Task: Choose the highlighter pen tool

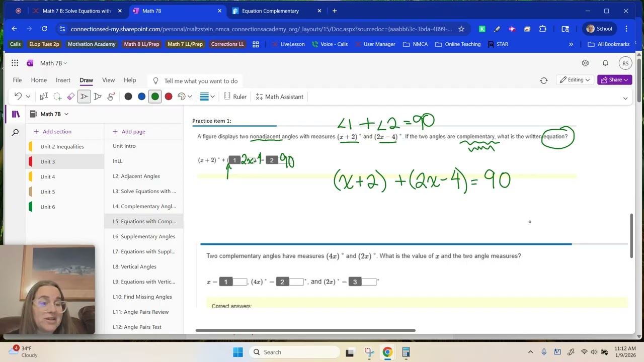Action: 98,97
